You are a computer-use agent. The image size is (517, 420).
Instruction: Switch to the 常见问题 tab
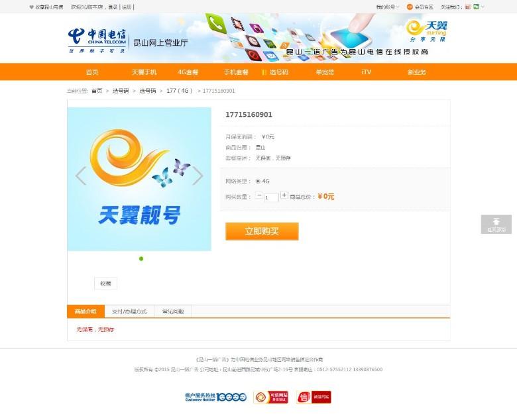pos(173,311)
